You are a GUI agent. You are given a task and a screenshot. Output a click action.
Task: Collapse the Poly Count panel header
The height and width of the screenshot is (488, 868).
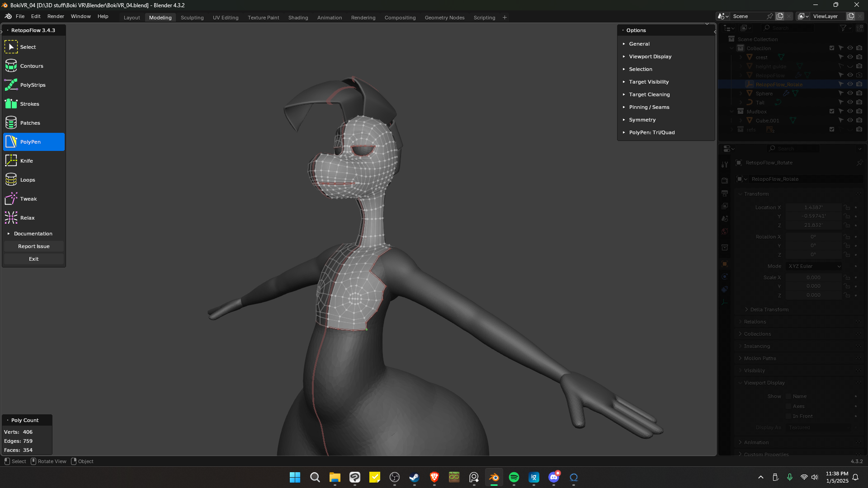pyautogui.click(x=27, y=420)
